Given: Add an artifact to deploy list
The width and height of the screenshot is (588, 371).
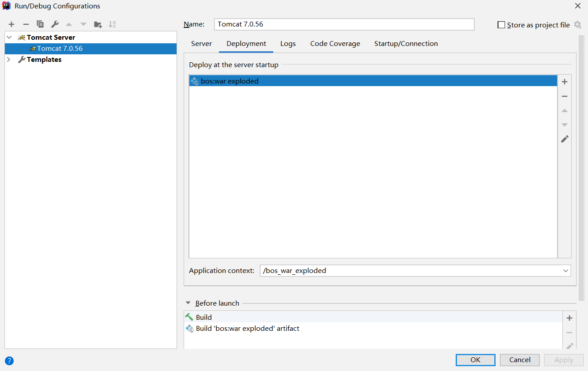Looking at the screenshot, I should 565,82.
